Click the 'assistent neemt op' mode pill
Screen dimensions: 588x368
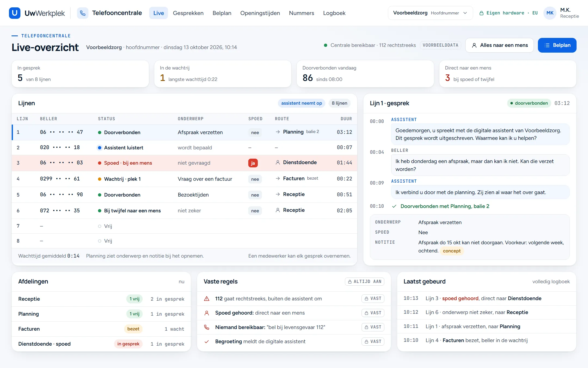coord(301,103)
